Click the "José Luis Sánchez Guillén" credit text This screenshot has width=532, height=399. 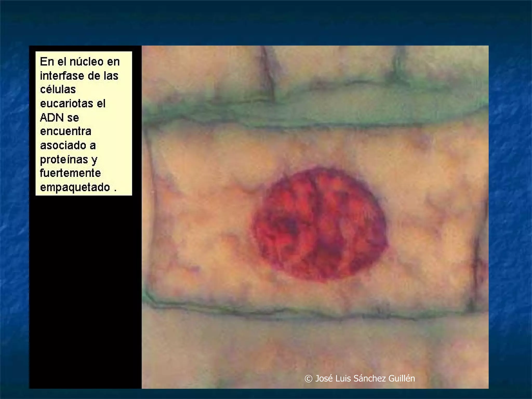coord(365,378)
